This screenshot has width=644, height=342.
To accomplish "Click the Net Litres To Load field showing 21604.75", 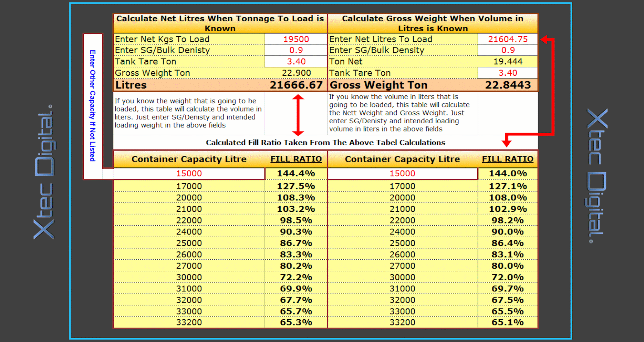I will (x=508, y=39).
